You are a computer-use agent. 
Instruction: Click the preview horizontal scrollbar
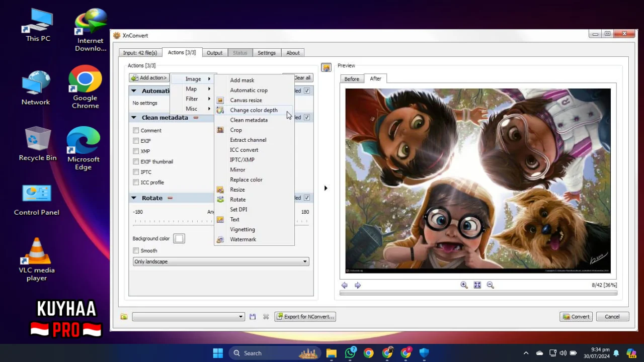(478, 293)
